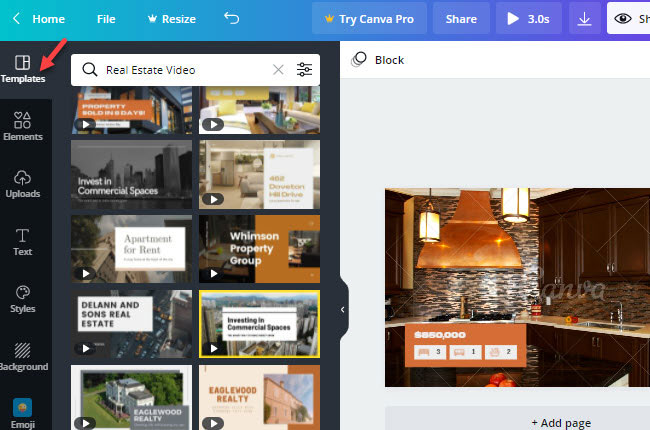This screenshot has height=430, width=650.
Task: Click the Share button
Action: pos(461,19)
